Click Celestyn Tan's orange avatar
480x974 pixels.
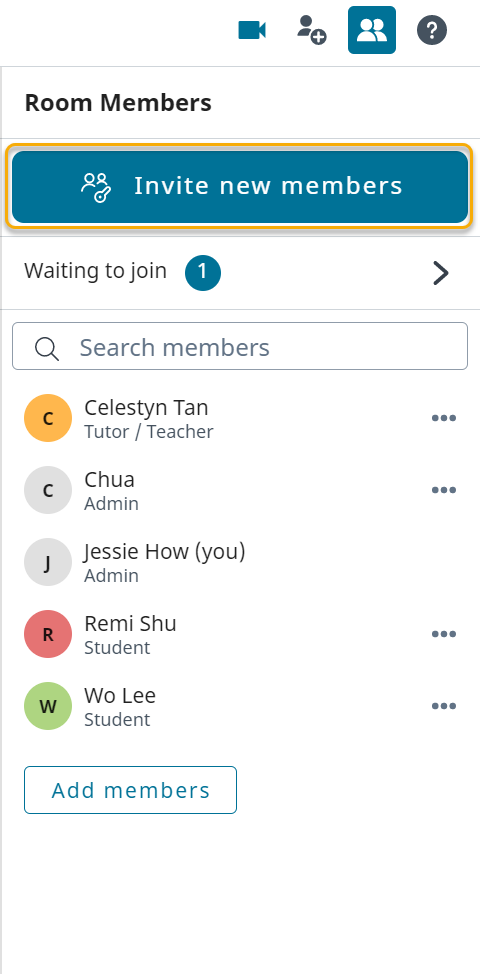coord(48,418)
